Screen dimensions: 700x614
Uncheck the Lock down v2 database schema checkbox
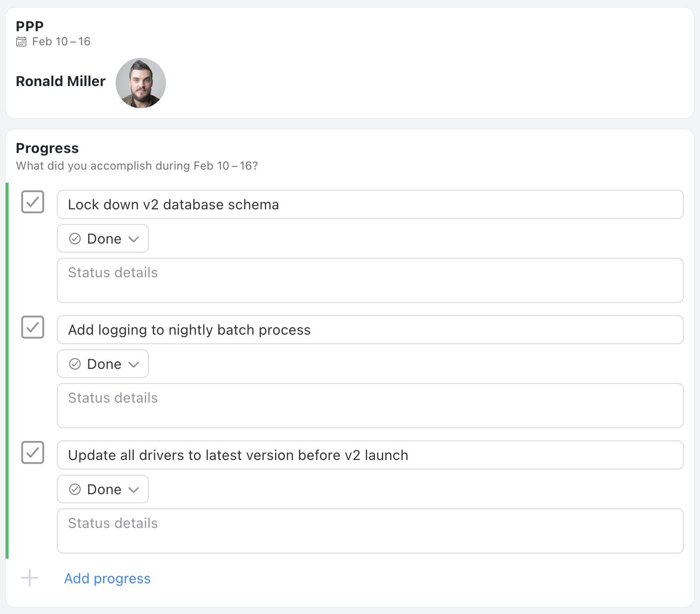[x=33, y=202]
